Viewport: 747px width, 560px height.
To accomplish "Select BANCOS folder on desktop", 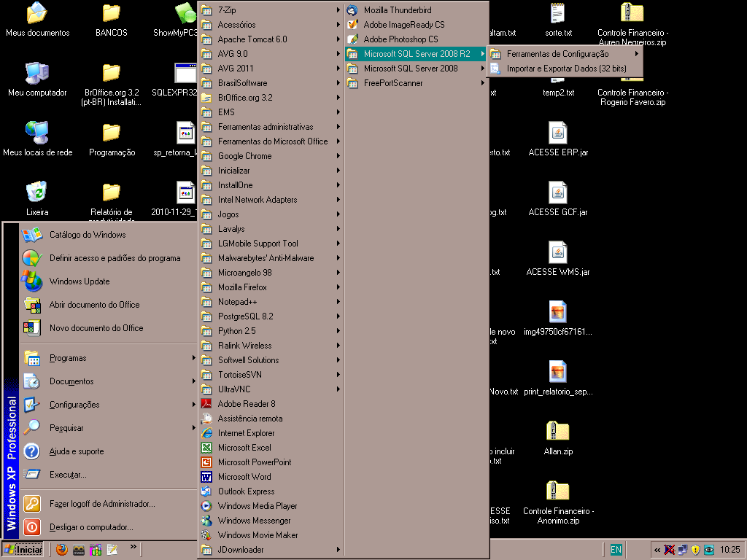I will point(111,20).
